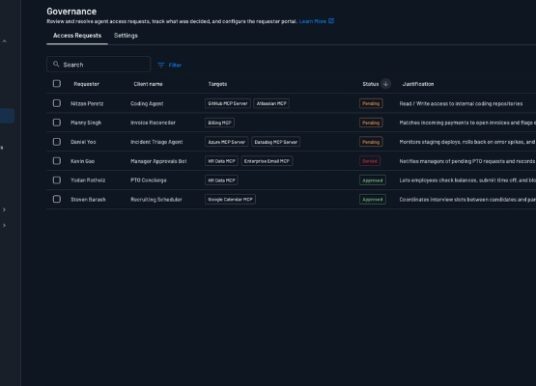Screen dimensions: 536x386
Task: Check the box on Manny Singh's request
Action: click(x=57, y=122)
